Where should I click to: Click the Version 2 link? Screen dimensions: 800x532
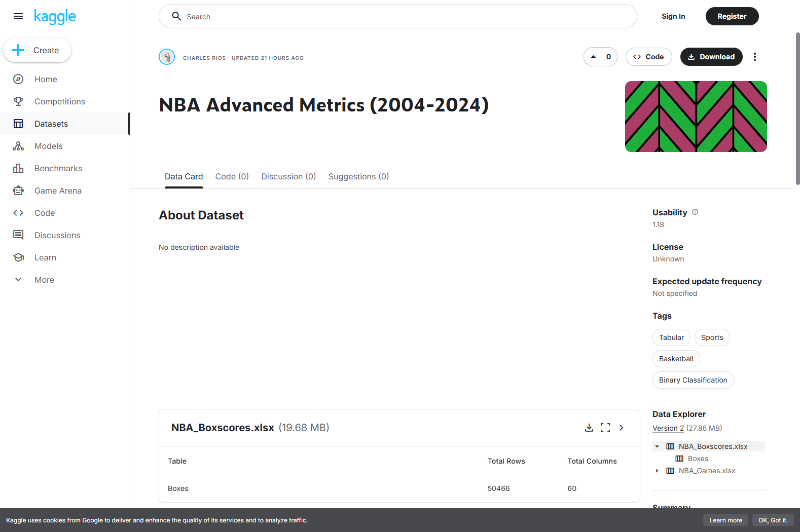(x=668, y=428)
